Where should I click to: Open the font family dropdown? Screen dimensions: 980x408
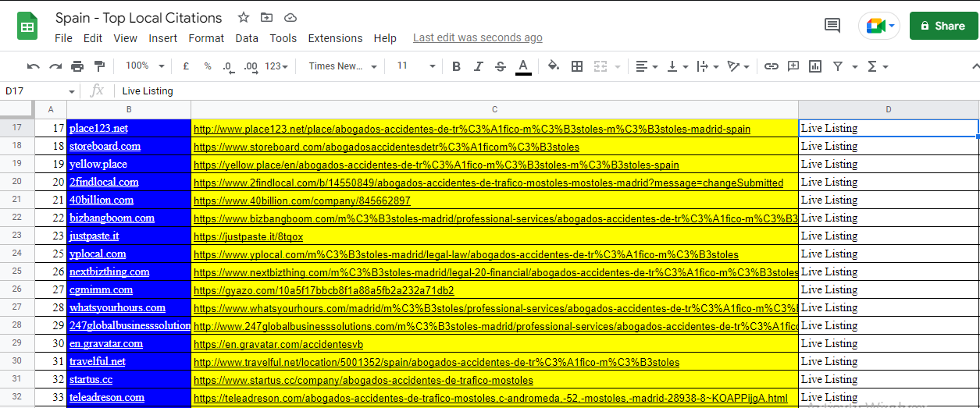click(343, 66)
